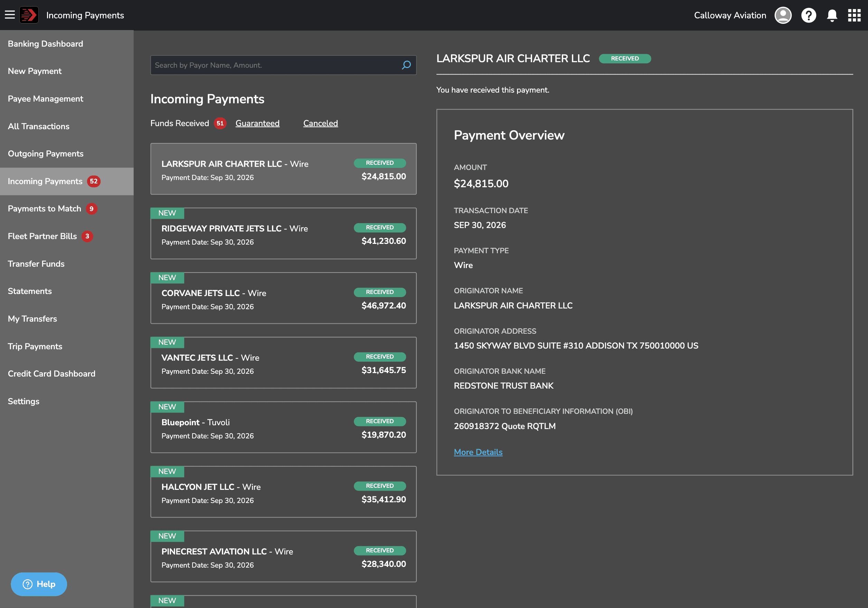Open Outgoing Payments
Viewport: 868px width, 608px height.
pyautogui.click(x=67, y=154)
